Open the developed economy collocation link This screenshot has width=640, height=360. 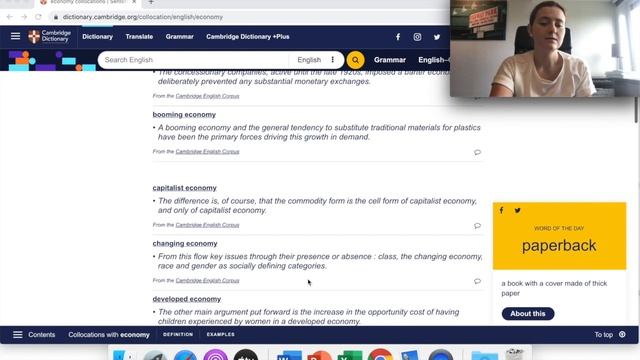[187, 299]
